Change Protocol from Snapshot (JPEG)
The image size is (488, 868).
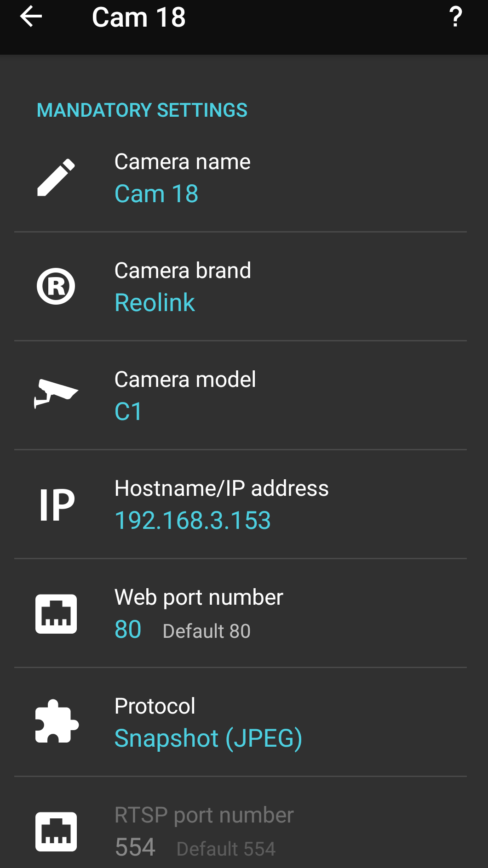click(x=241, y=722)
